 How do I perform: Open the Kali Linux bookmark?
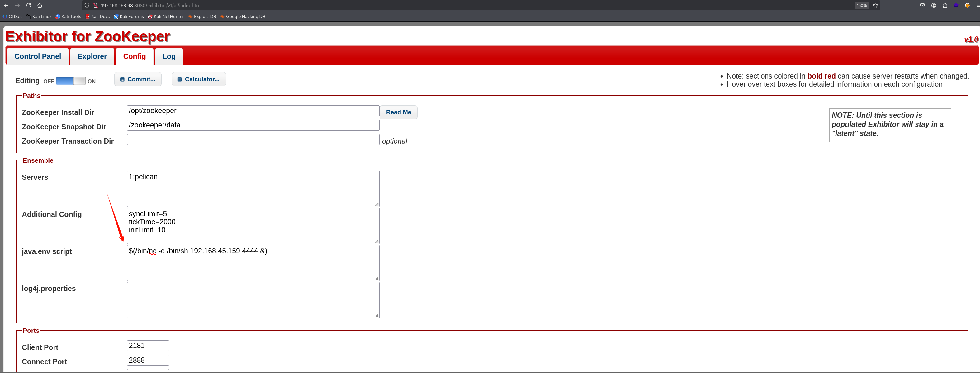click(x=39, y=17)
